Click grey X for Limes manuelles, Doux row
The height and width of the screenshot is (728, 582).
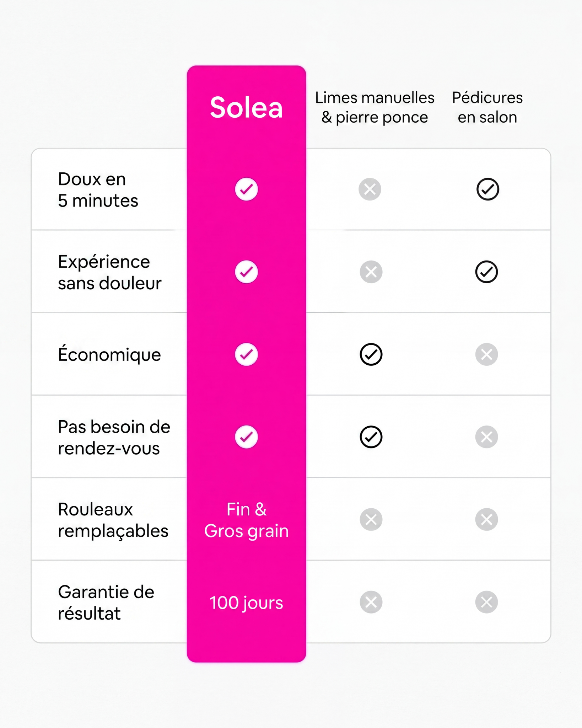click(370, 189)
